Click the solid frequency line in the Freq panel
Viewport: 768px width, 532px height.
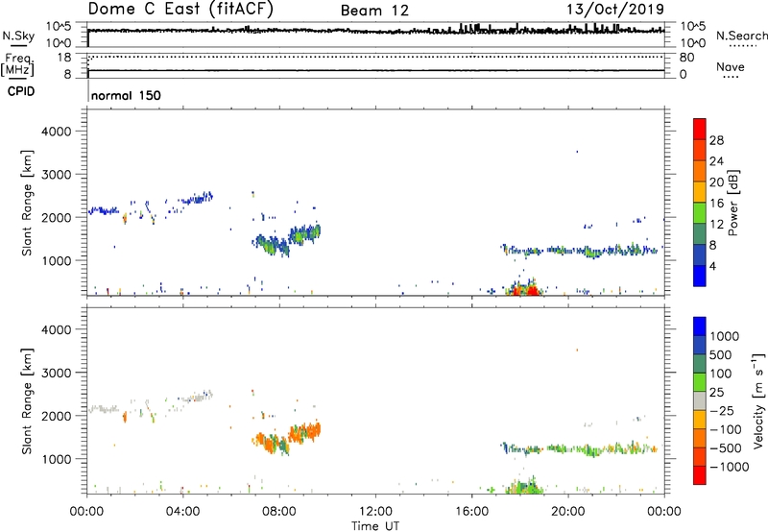tap(376, 70)
